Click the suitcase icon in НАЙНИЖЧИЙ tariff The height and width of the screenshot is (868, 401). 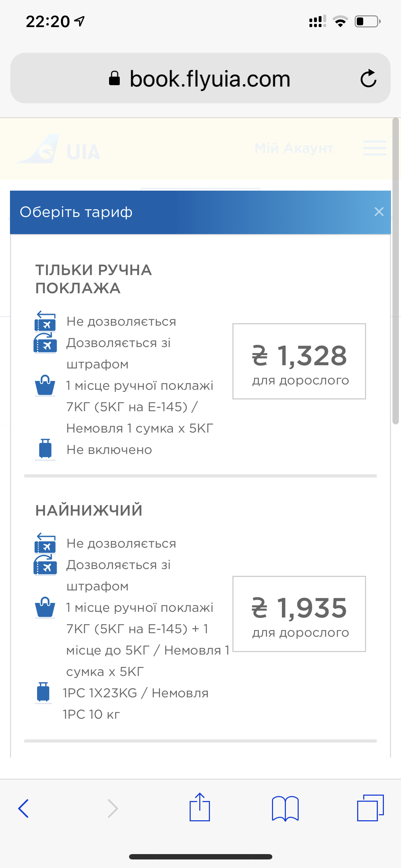point(43,692)
